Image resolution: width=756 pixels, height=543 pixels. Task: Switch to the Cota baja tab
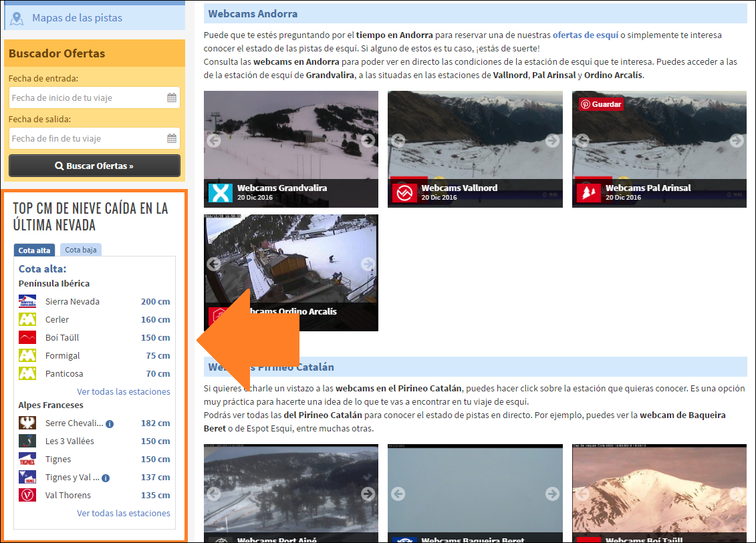pos(80,250)
